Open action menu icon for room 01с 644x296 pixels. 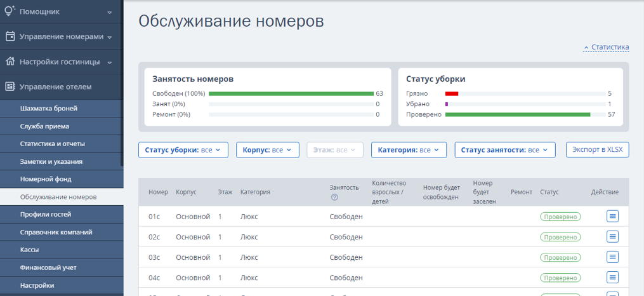612,216
